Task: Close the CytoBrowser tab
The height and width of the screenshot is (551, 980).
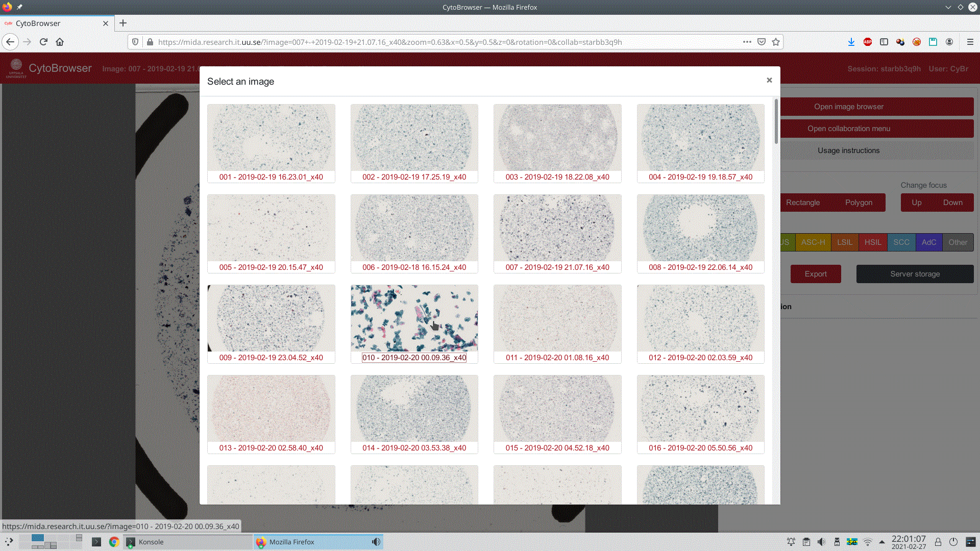Action: click(x=106, y=23)
